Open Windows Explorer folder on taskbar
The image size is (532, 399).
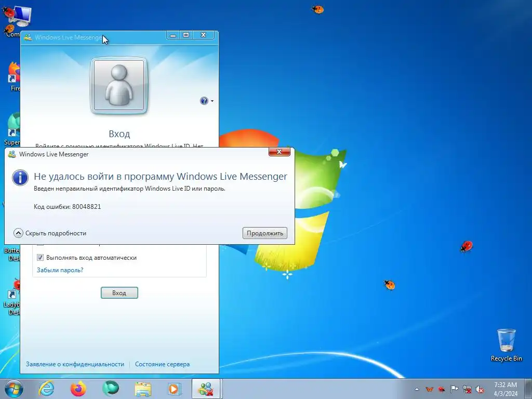[143, 389]
